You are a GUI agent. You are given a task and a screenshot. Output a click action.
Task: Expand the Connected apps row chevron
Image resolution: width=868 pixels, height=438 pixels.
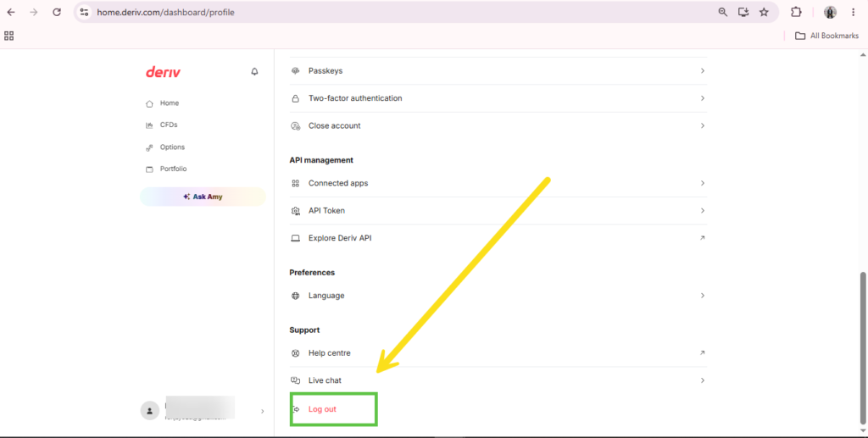[x=703, y=183]
